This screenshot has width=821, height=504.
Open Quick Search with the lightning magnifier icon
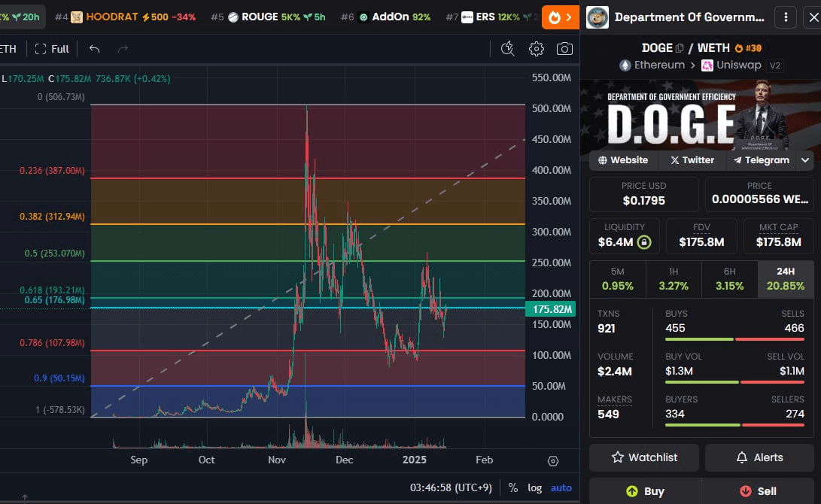(x=507, y=49)
